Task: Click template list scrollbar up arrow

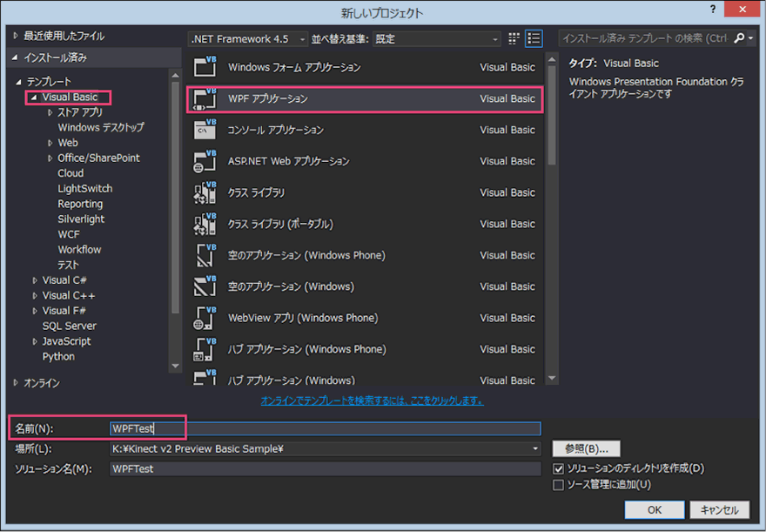Action: coord(552,59)
